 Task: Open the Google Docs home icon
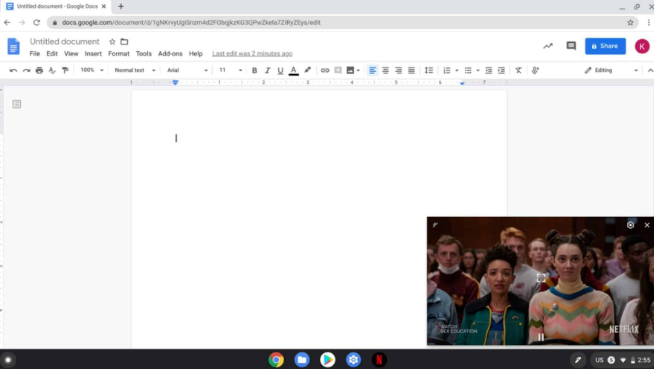13,46
